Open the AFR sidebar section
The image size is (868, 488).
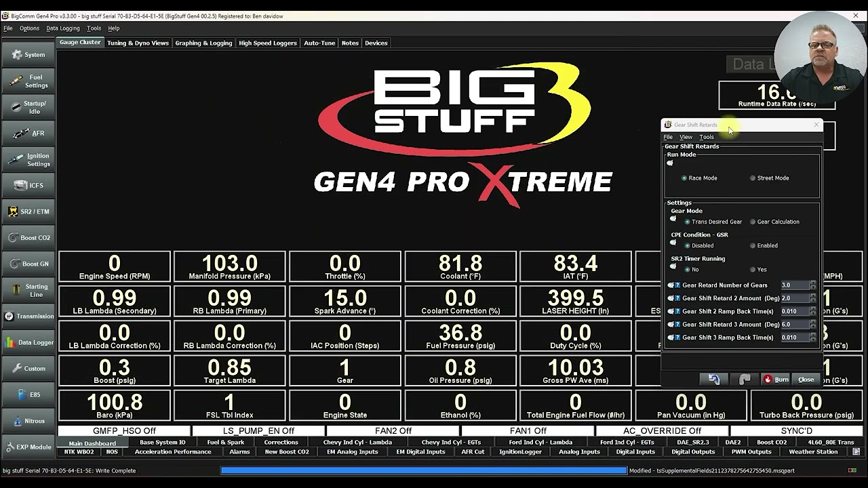[x=28, y=133]
